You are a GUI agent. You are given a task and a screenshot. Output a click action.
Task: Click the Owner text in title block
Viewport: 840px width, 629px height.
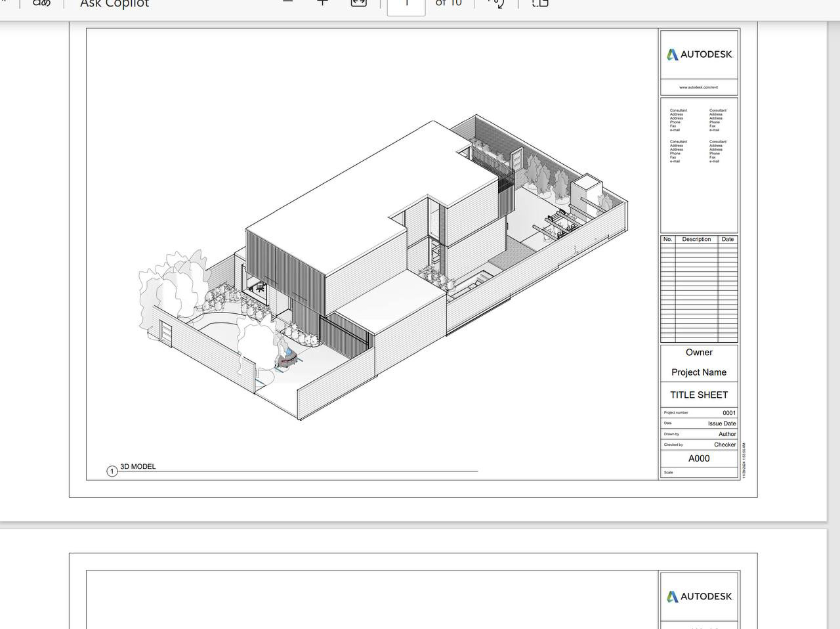(699, 353)
